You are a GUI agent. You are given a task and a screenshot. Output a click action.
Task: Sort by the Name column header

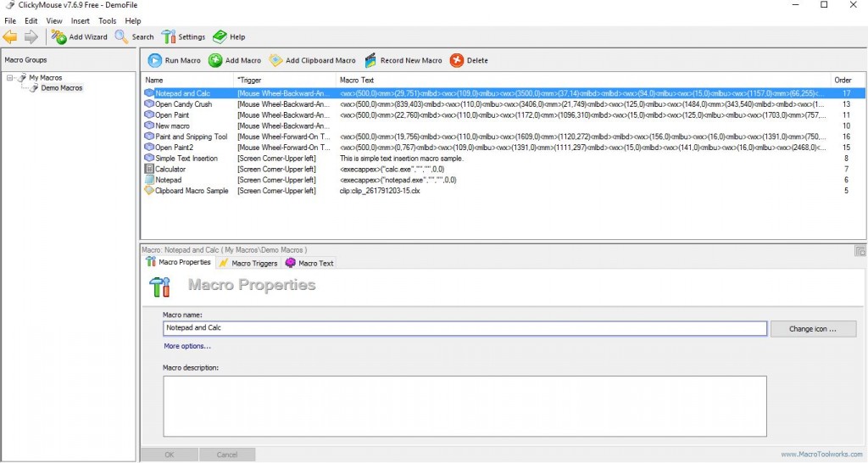click(x=187, y=81)
